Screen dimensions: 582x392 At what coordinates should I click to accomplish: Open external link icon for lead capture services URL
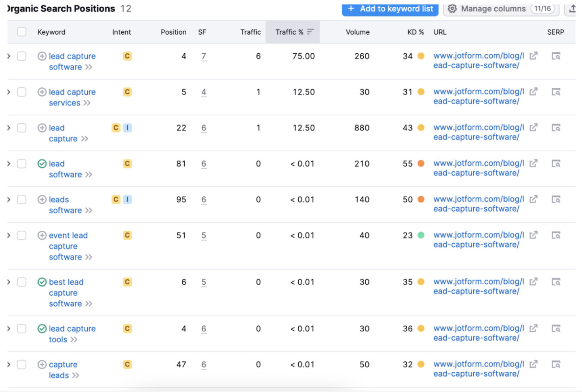point(533,92)
